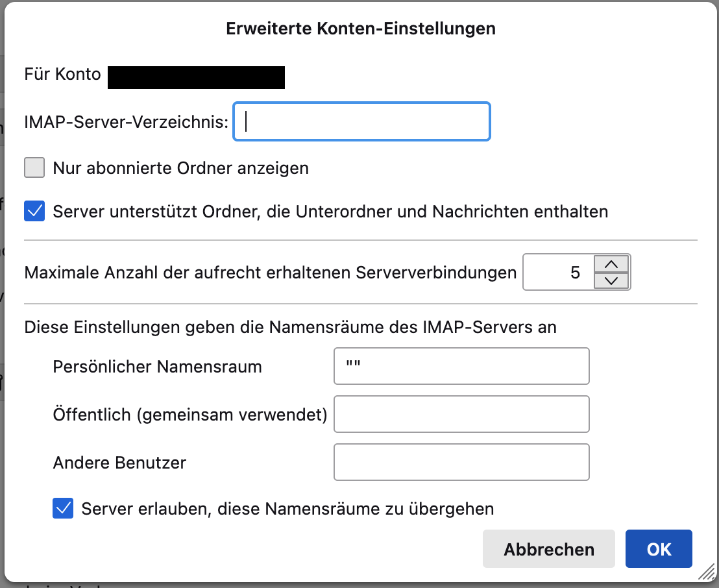Enable "Nur abonnierte Ordner anzeigen" checkbox
Viewport: 719px width, 588px height.
click(x=34, y=168)
